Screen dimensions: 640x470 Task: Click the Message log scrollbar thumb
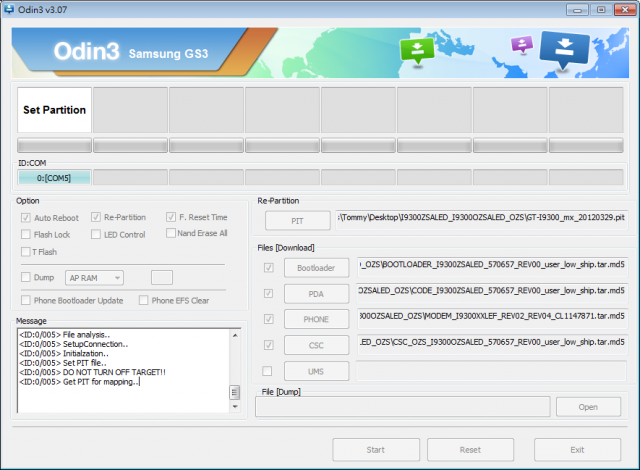click(235, 392)
